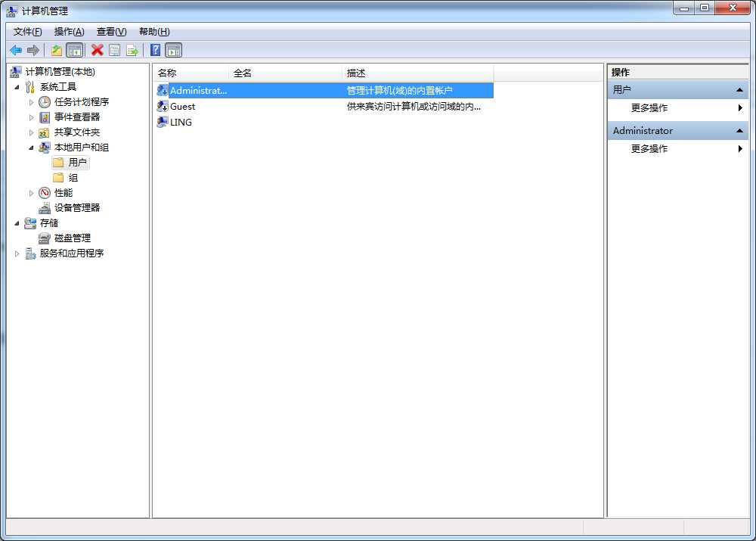The image size is (756, 541).
Task: Toggle the show/hide console tree icon
Action: [74, 50]
